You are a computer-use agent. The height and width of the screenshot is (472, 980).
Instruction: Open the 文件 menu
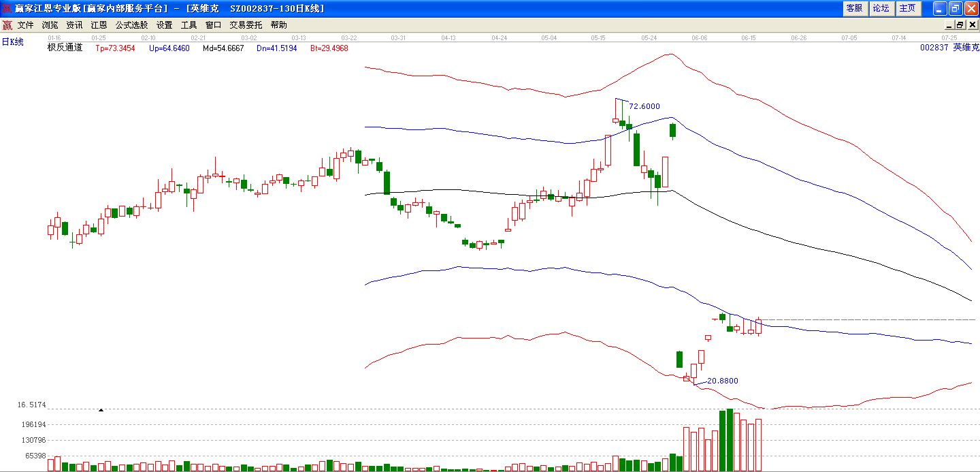click(26, 25)
